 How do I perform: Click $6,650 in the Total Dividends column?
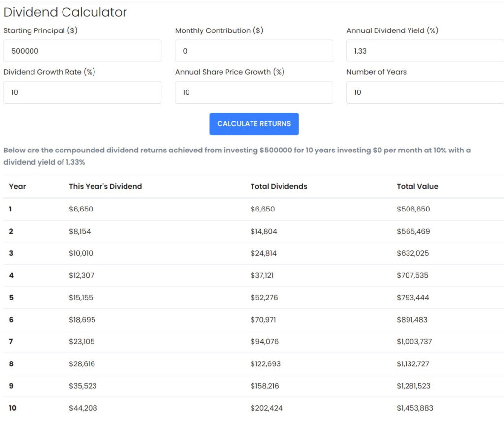[x=263, y=209]
